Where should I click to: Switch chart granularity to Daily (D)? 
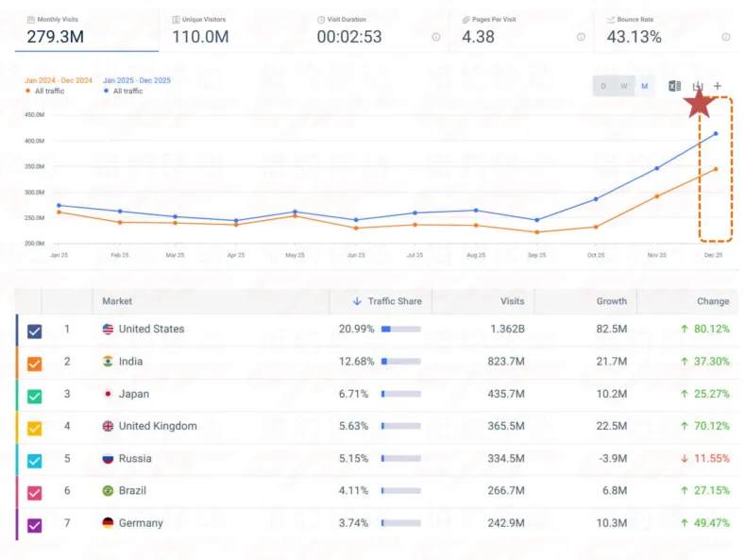pyautogui.click(x=603, y=86)
